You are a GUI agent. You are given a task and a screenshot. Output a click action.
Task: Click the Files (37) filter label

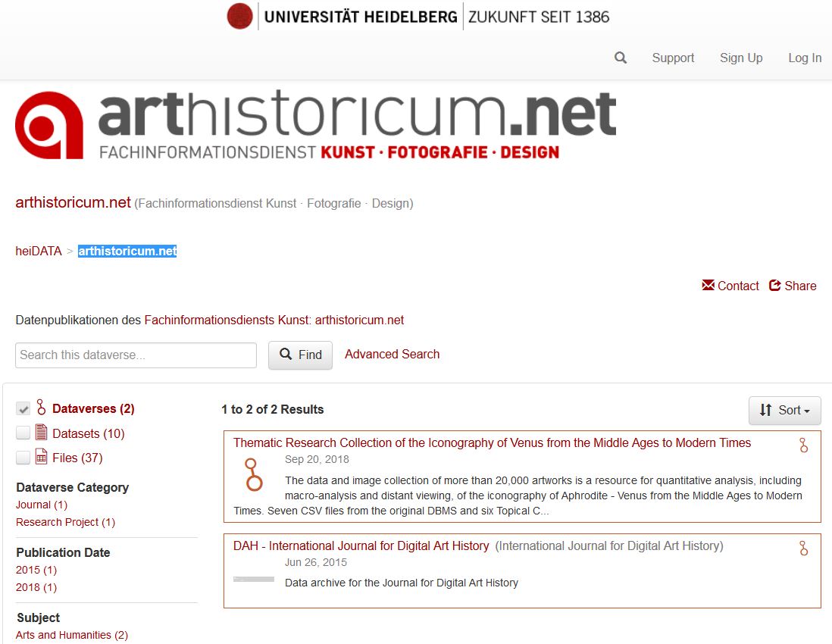tap(77, 458)
